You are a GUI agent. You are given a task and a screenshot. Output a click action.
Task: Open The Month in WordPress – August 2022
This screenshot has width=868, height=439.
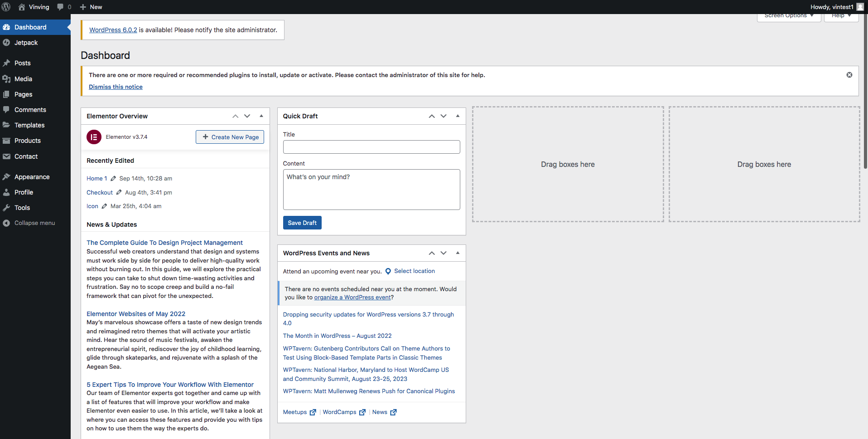click(338, 336)
